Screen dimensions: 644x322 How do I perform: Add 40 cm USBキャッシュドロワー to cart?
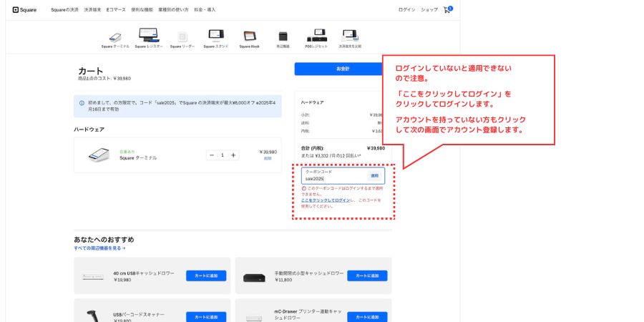(206, 275)
